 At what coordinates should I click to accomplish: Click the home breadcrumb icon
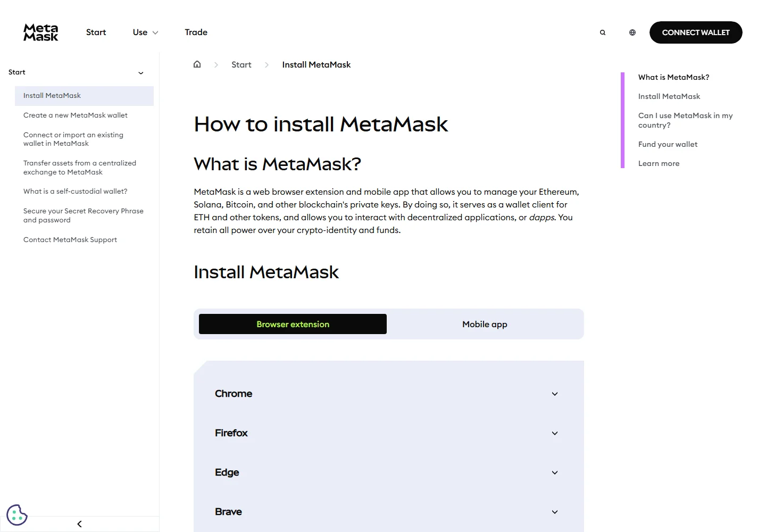(x=197, y=64)
